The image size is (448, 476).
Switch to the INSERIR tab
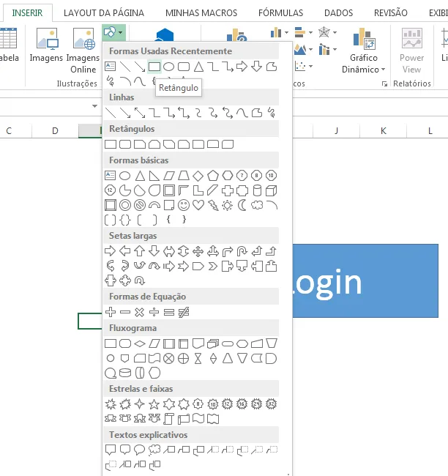point(27,12)
